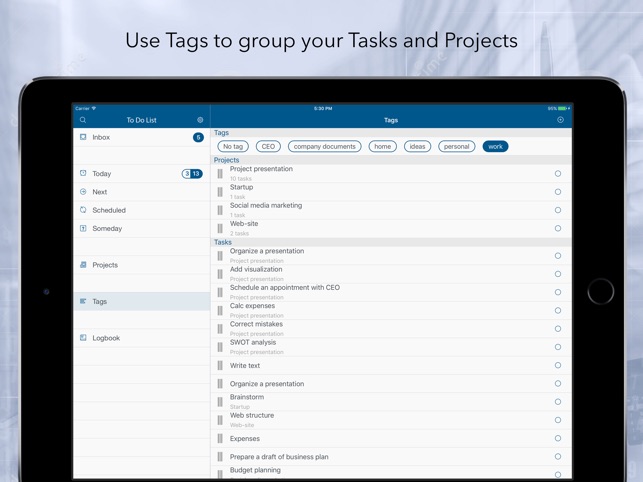Mark Startup project as complete
The height and width of the screenshot is (482, 643).
pos(558,192)
